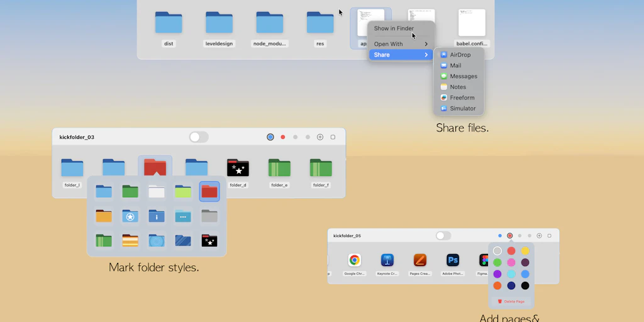Choose the red swatch in color palette
Viewport: 644px width, 322px height.
511,251
